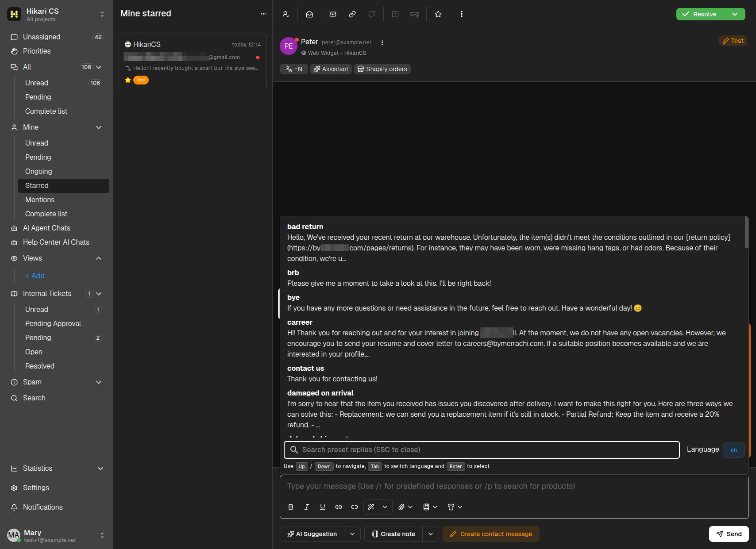The image size is (756, 549).
Task: Toggle bold formatting in the message editor
Action: (x=291, y=507)
